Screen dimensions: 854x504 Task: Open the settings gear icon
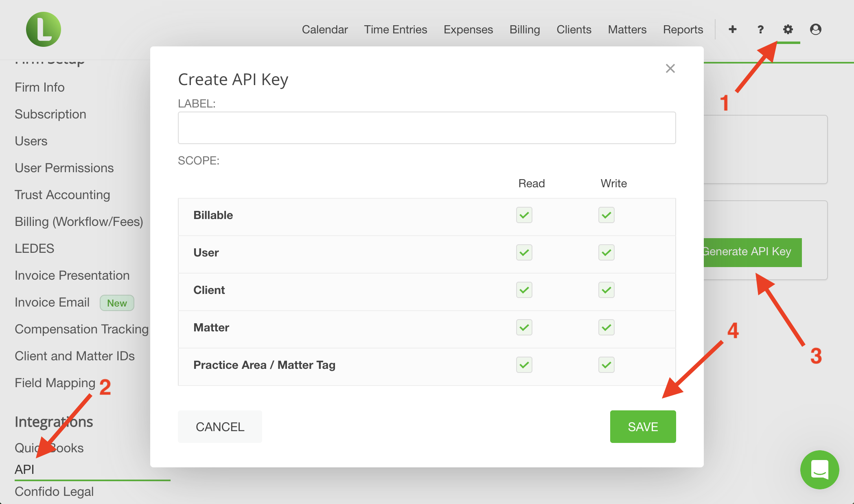(788, 29)
